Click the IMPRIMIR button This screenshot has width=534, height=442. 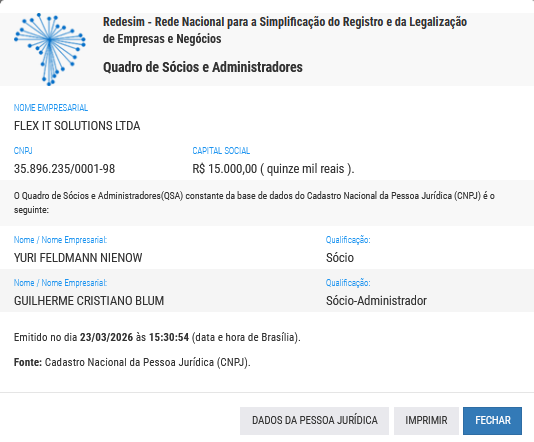(426, 421)
